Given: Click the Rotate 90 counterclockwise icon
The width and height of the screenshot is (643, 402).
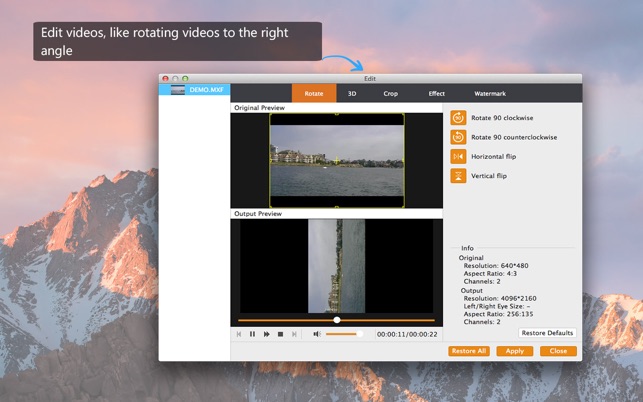Looking at the screenshot, I should point(458,137).
